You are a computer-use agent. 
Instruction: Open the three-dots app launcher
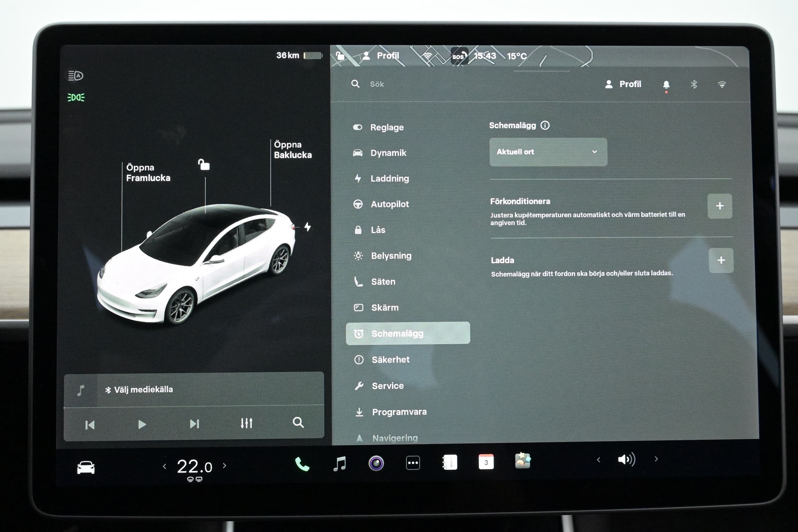413,463
